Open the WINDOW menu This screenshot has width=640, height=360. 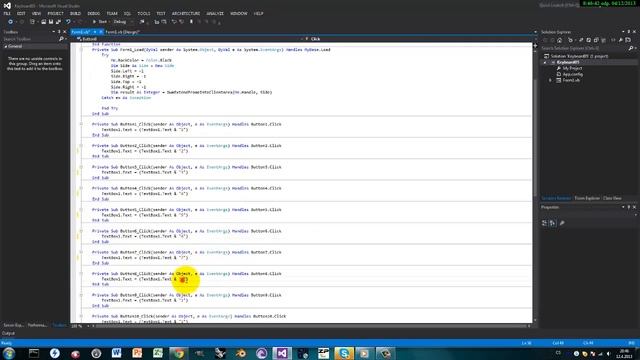239,13
